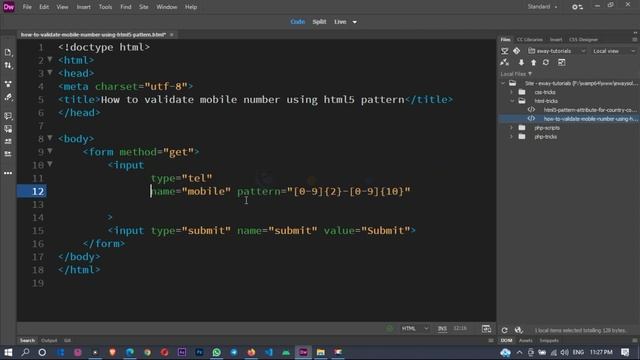Click the Get files down-arrow icon
640x360 pixels.
pos(521,62)
